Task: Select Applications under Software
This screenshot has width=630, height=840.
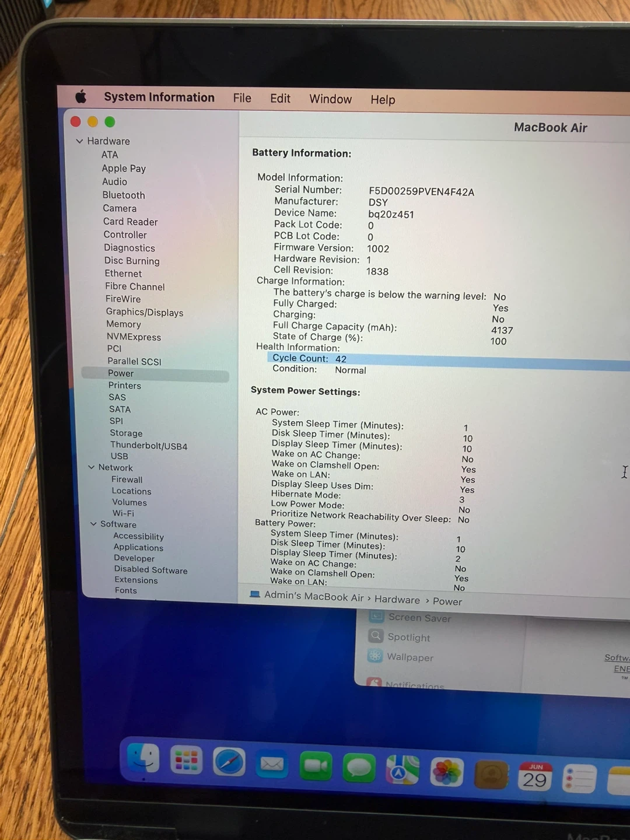Action: pyautogui.click(x=138, y=547)
